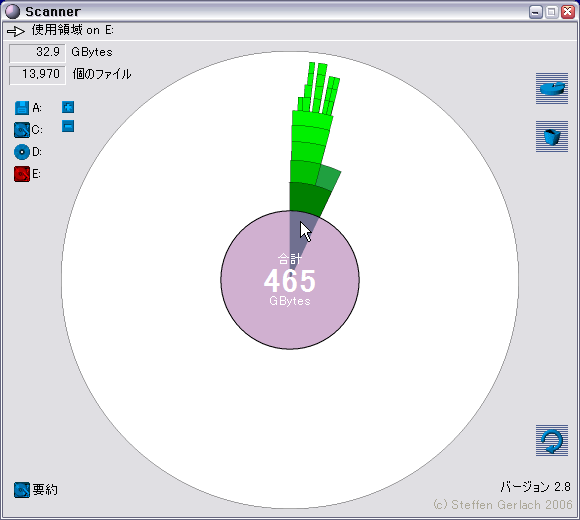Image resolution: width=580 pixels, height=520 pixels.
Task: Select the C: hard drive icon
Action: pyautogui.click(x=22, y=130)
